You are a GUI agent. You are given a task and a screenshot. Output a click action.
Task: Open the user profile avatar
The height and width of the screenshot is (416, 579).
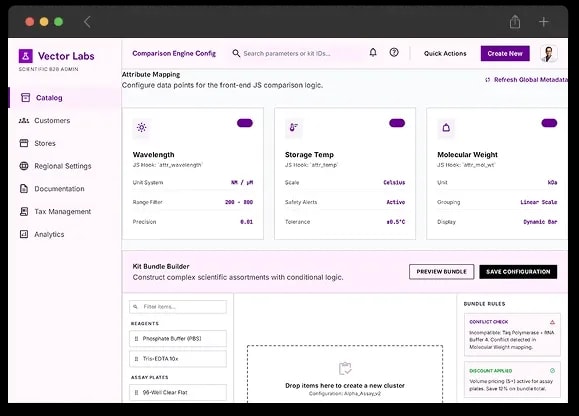[x=549, y=54]
